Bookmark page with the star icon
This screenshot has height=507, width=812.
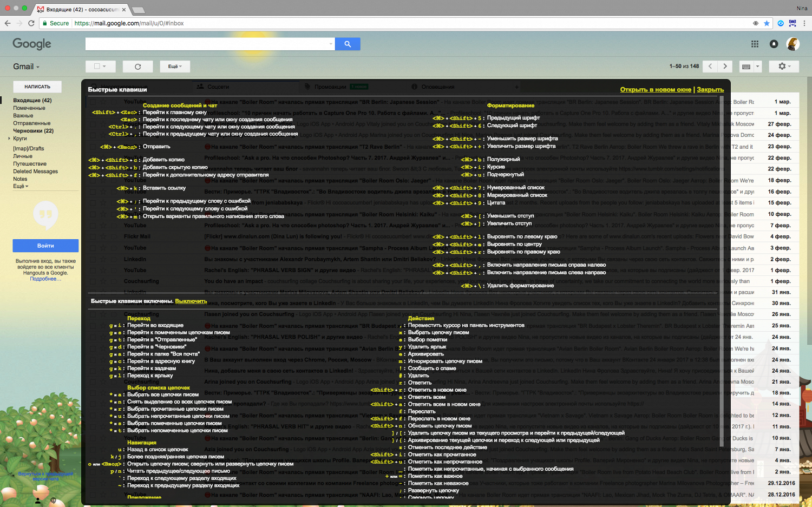[x=767, y=23]
